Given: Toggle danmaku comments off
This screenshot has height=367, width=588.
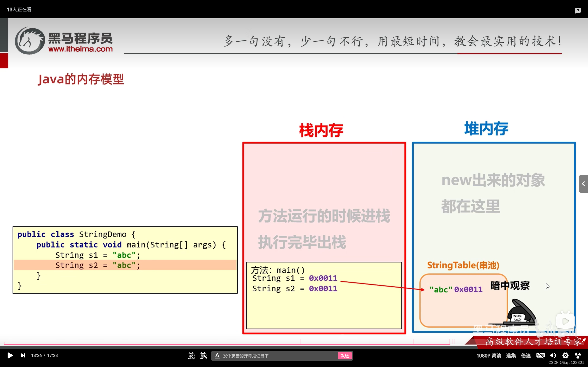Looking at the screenshot, I should pyautogui.click(x=191, y=356).
